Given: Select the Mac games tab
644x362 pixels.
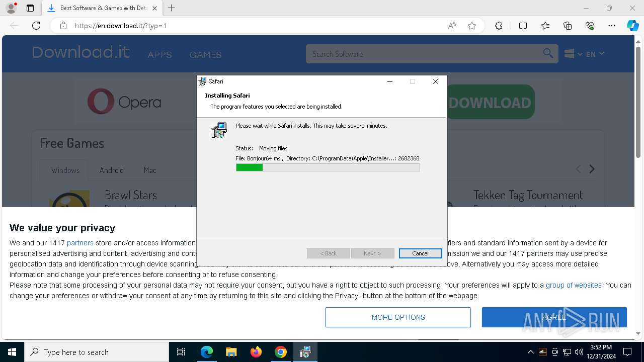Looking at the screenshot, I should click(x=150, y=170).
